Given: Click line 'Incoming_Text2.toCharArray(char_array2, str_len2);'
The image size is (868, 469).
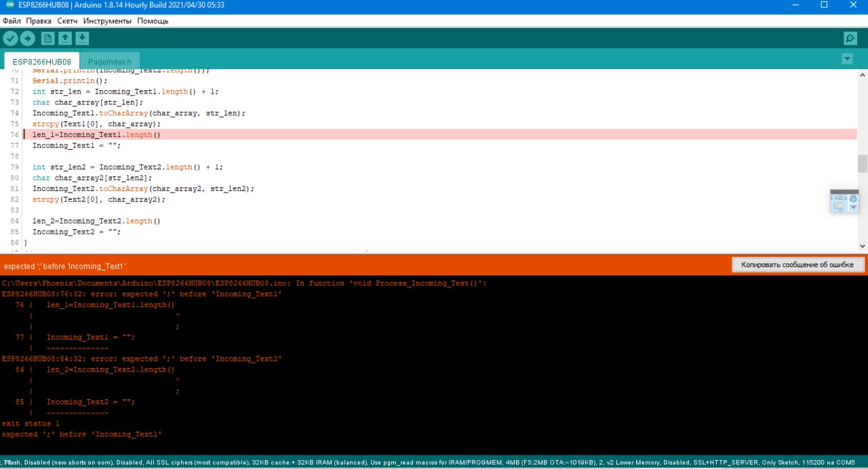Looking at the screenshot, I should point(143,188).
